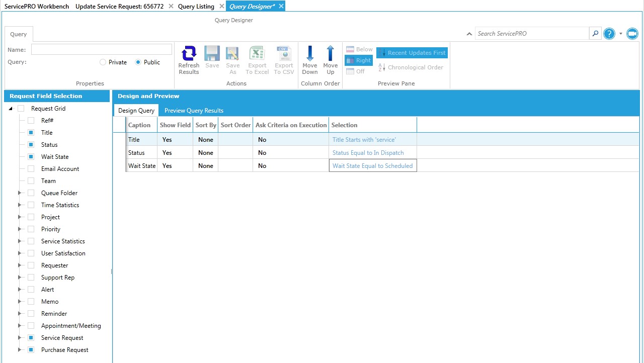Click the Move Down arrow icon
Viewport: 644px width, 363px height.
click(x=310, y=53)
